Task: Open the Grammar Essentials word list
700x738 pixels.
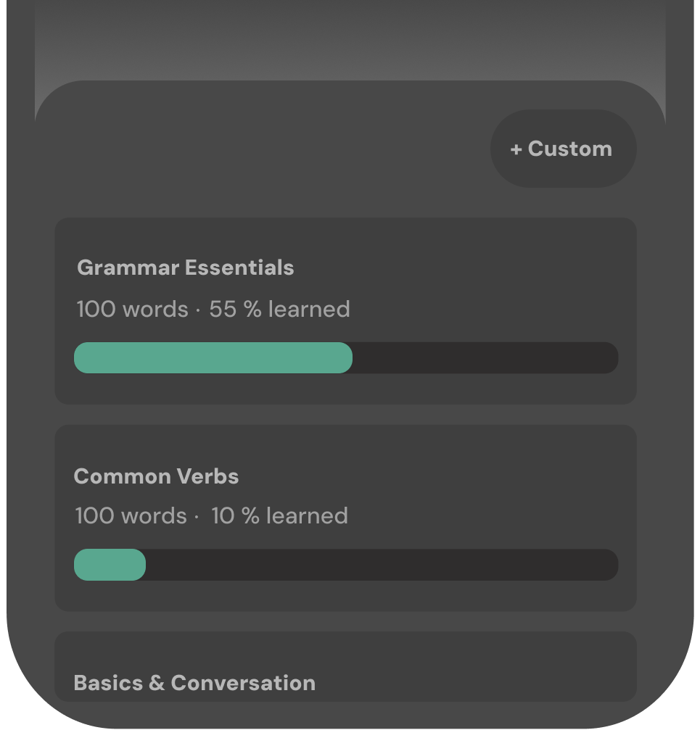Action: tap(346, 310)
